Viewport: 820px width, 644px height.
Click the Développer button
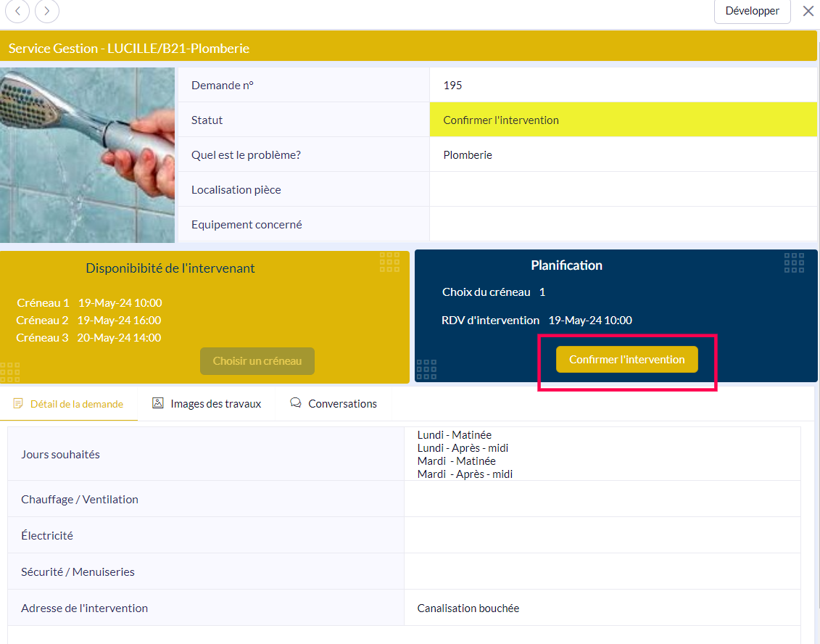pos(752,11)
